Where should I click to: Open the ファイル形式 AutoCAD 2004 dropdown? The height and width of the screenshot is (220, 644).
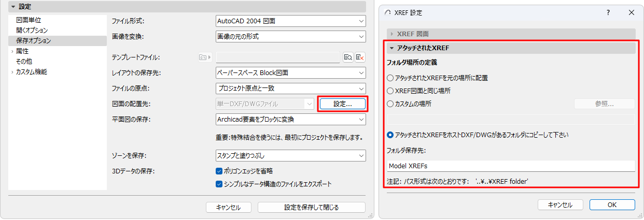tap(291, 21)
